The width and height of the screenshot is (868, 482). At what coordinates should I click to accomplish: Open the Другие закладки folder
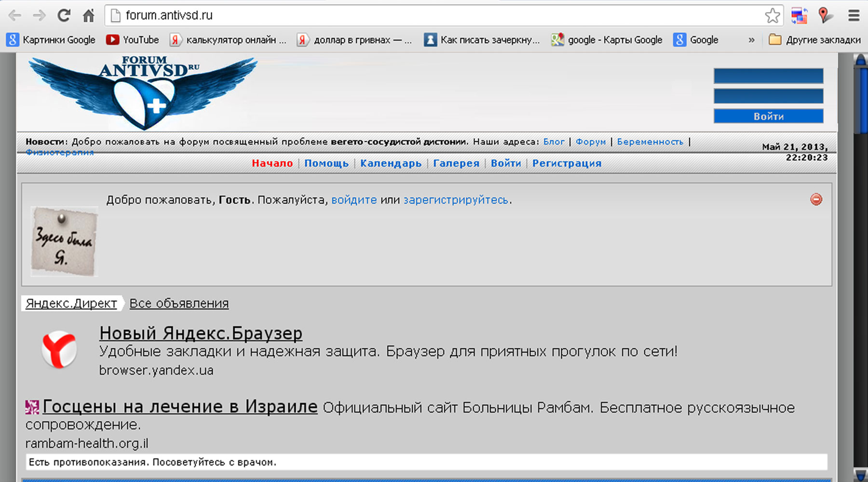coord(814,40)
